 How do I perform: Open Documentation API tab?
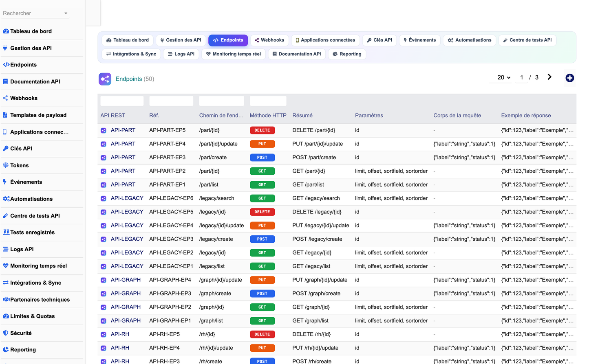click(297, 54)
